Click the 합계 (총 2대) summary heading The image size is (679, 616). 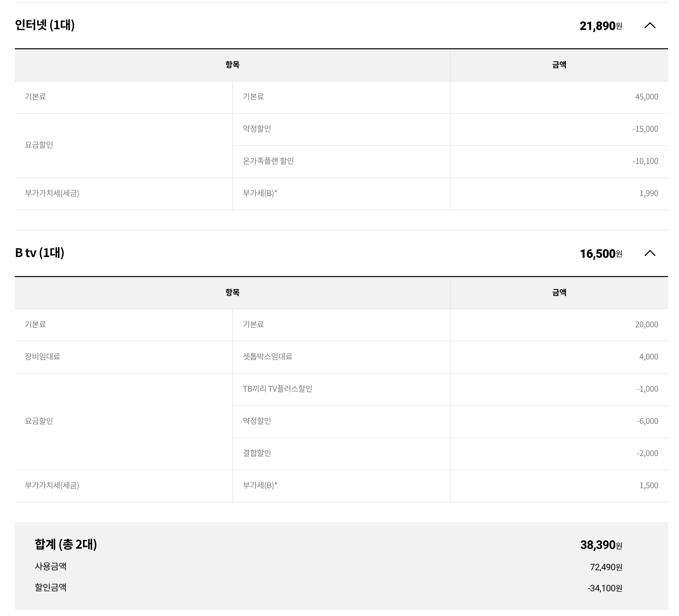coord(66,544)
